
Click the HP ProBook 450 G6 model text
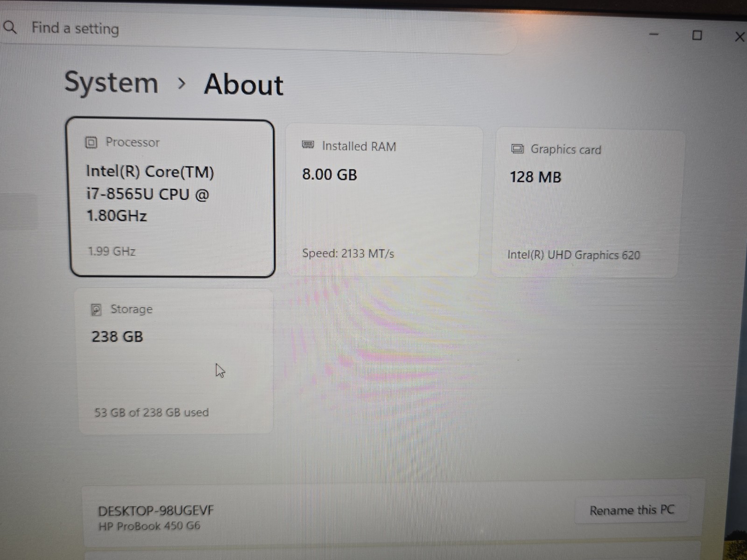click(149, 526)
